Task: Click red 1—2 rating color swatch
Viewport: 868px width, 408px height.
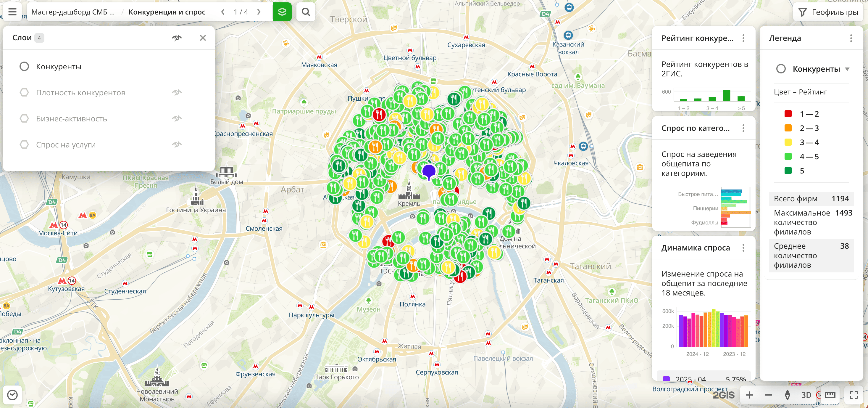Action: pyautogui.click(x=788, y=114)
